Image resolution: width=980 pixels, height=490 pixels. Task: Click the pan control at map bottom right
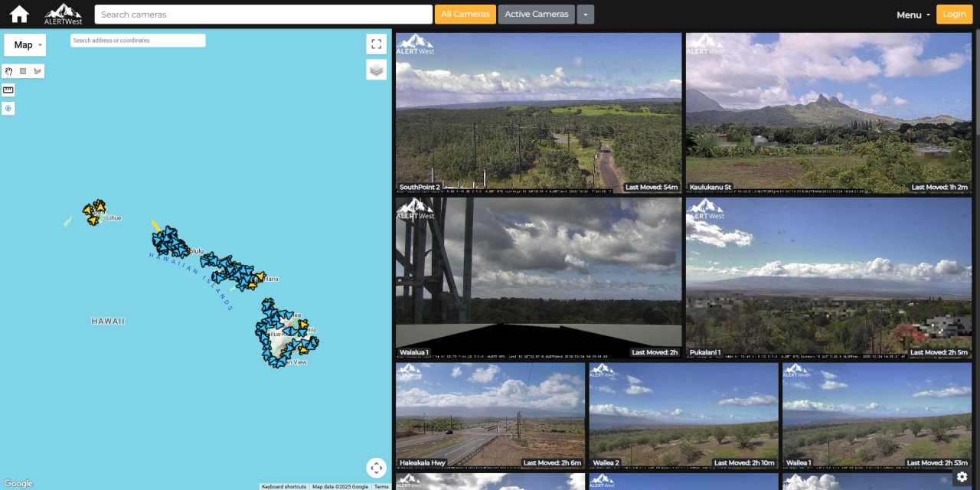[x=376, y=468]
